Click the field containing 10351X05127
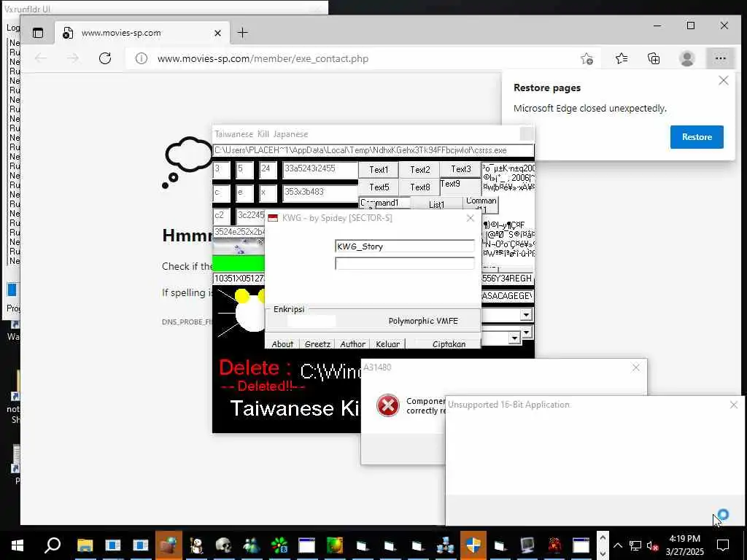Viewport: 747px width, 560px height. click(x=239, y=279)
